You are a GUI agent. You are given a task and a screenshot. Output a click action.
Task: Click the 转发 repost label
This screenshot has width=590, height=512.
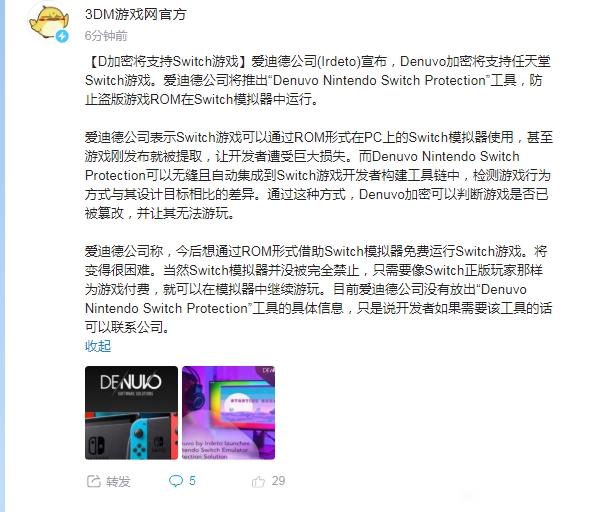(118, 481)
